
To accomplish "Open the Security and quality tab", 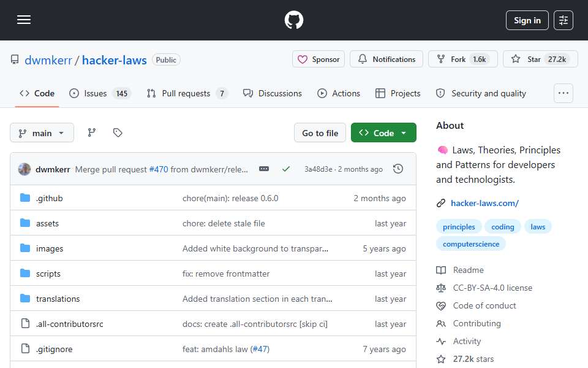I will 481,93.
